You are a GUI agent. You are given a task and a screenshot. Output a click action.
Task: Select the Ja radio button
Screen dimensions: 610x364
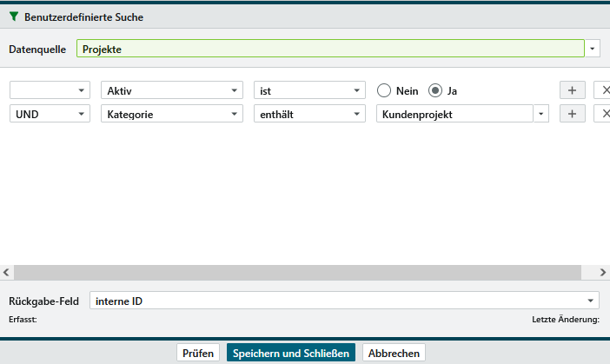[436, 90]
